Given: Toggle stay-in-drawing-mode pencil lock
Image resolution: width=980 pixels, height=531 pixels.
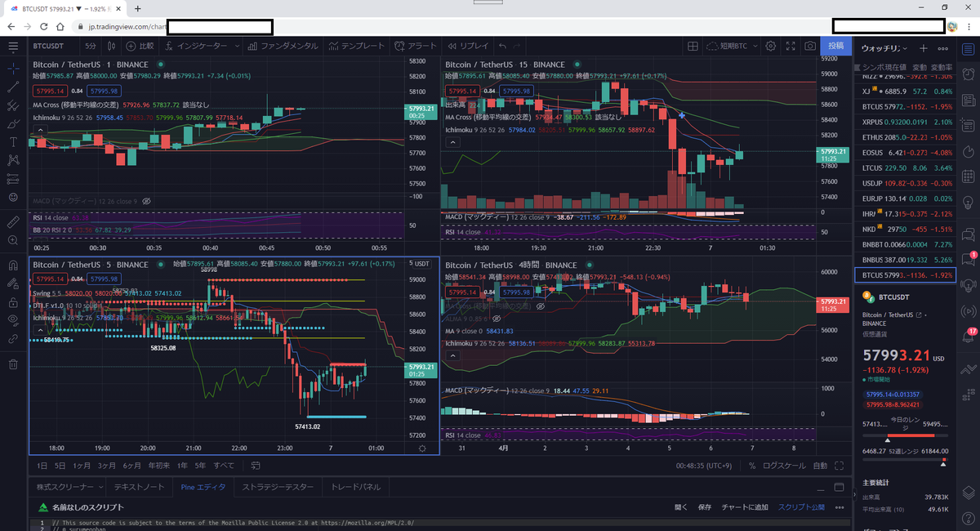Looking at the screenshot, I should click(12, 283).
